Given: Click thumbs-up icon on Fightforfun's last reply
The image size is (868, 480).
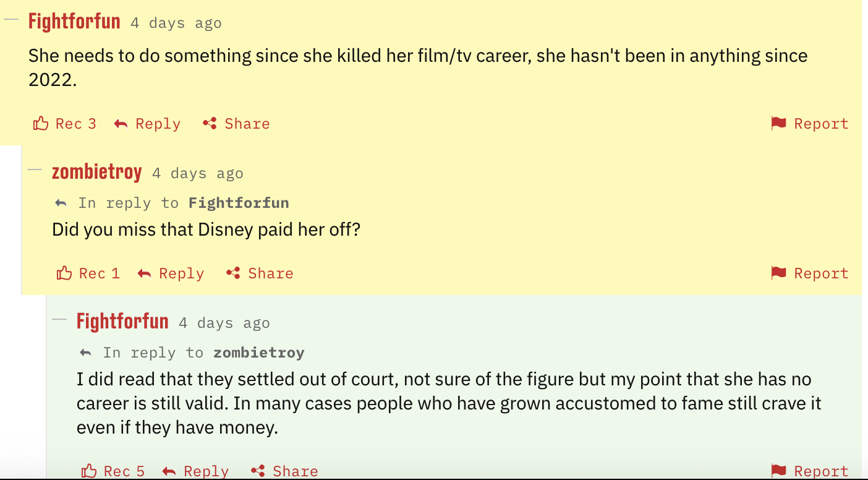Looking at the screenshot, I should (89, 471).
